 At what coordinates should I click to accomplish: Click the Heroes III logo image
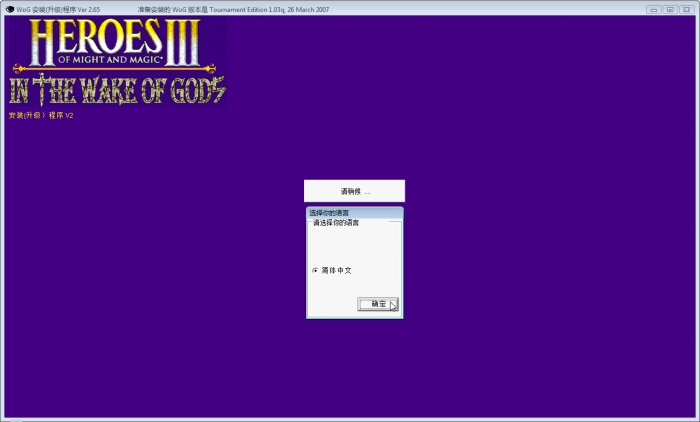tap(117, 62)
